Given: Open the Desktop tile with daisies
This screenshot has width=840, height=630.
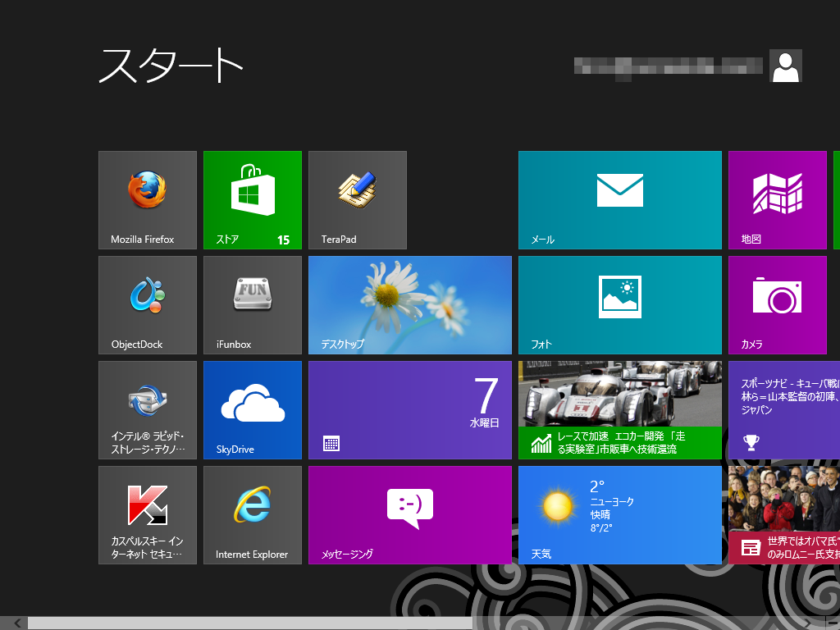Looking at the screenshot, I should [410, 305].
